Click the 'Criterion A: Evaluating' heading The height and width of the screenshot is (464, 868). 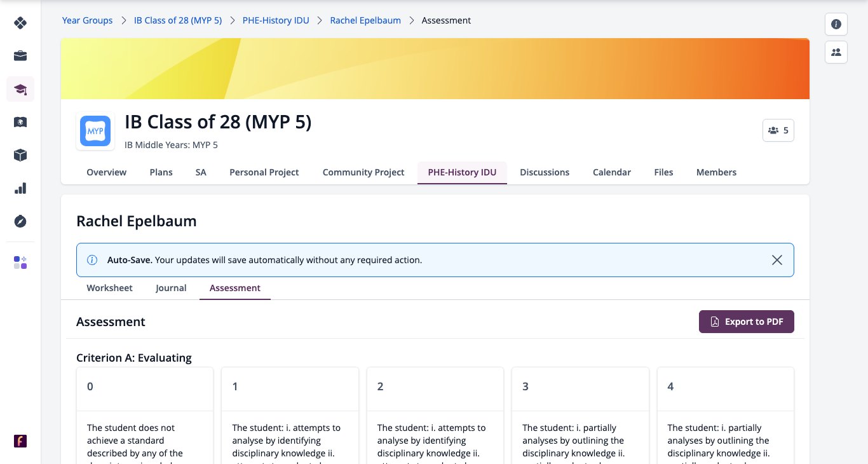tap(134, 358)
